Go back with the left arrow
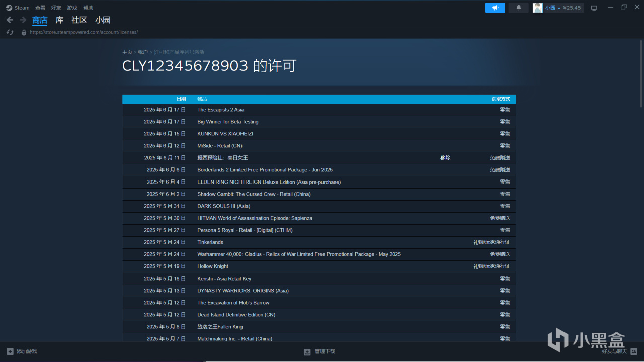The image size is (644, 362). click(10, 20)
